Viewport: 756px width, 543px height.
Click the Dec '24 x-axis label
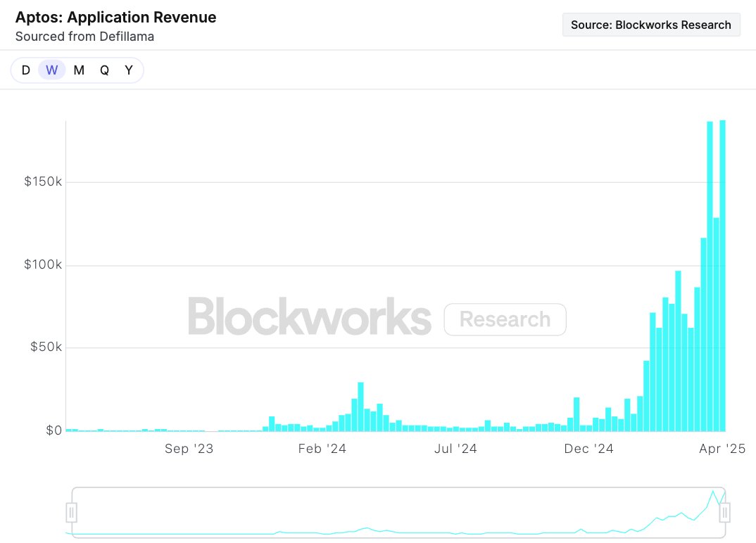pos(588,449)
